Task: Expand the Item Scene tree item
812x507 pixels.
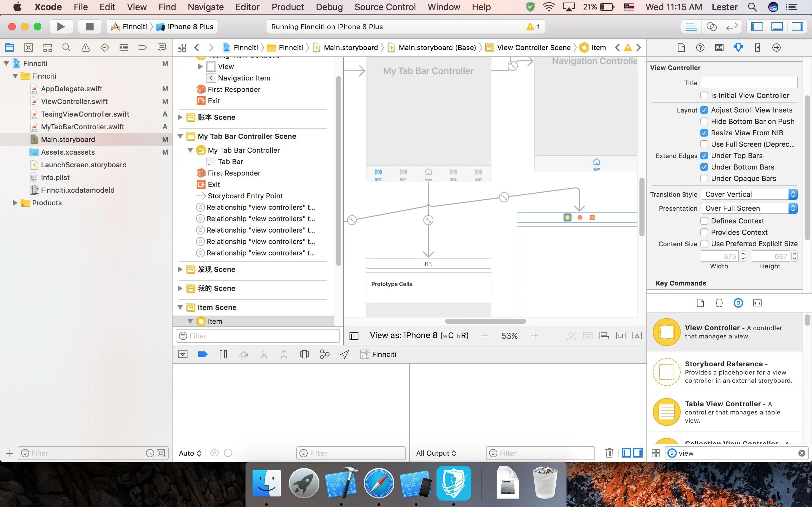Action: [x=181, y=307]
